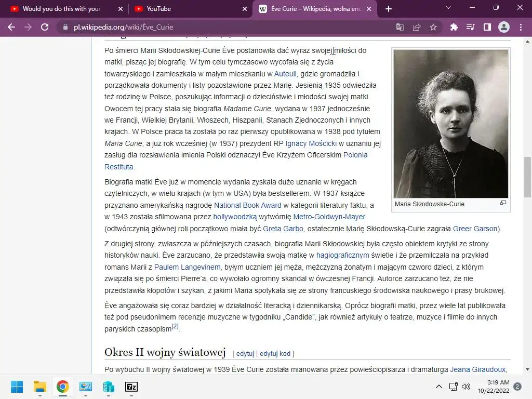Click the browser forward arrow
The height and width of the screenshot is (399, 532).
28,27
